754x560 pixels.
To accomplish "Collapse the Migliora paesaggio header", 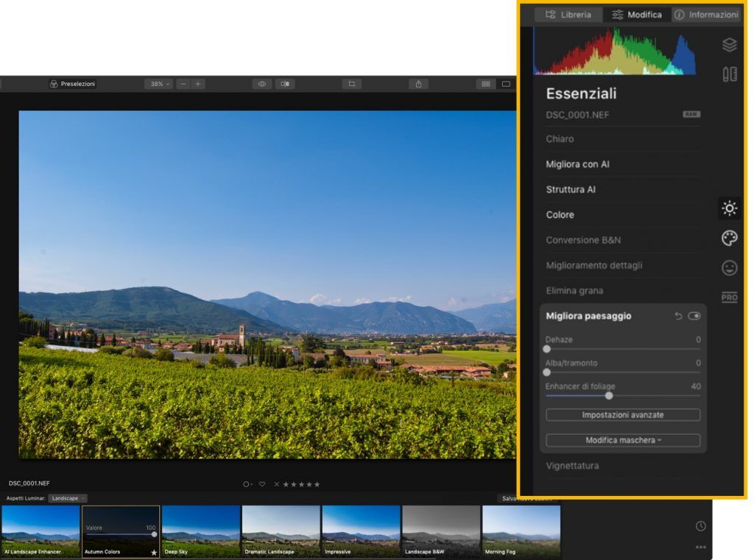I will click(x=588, y=316).
